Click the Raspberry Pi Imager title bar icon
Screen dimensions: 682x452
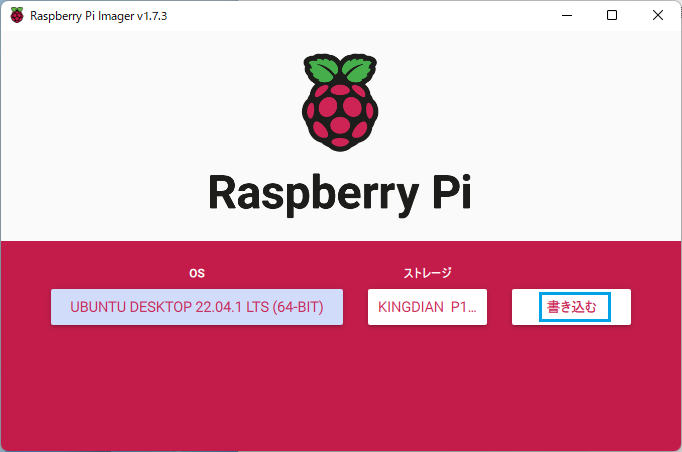tap(17, 15)
